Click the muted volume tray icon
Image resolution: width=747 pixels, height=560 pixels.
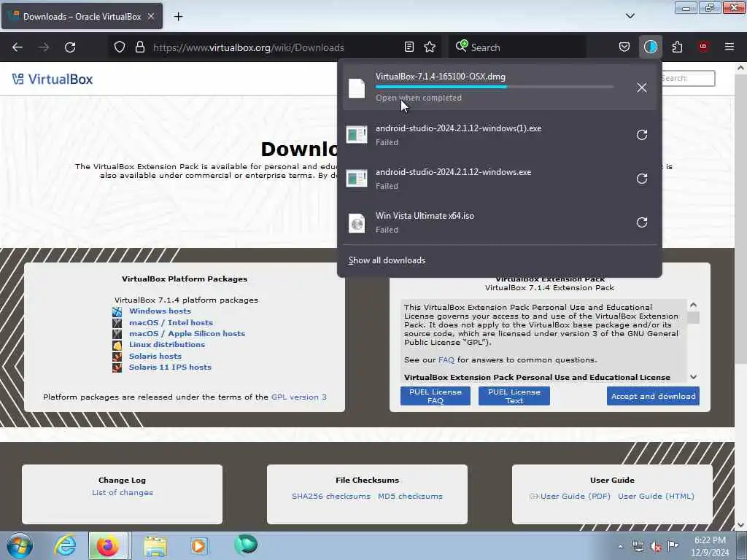pyautogui.click(x=656, y=546)
